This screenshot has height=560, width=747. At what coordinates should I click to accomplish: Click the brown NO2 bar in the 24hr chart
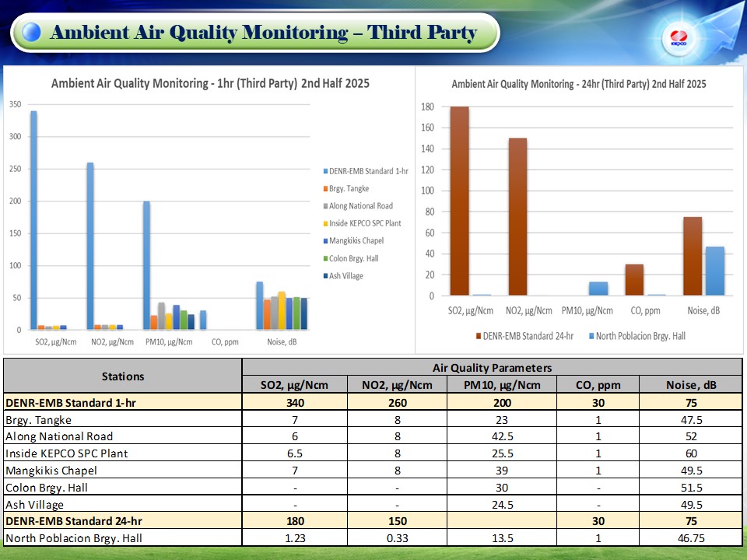(517, 217)
